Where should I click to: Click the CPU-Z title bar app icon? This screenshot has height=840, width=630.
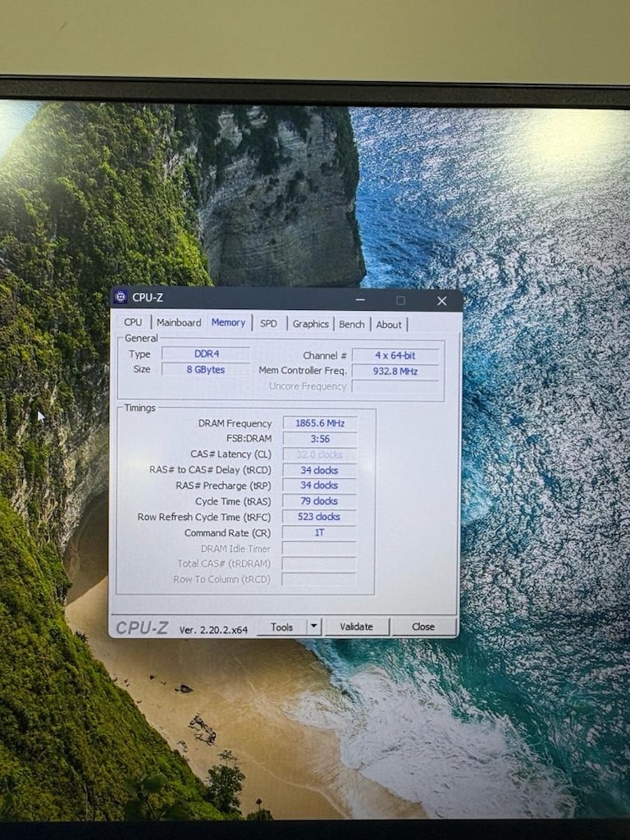pyautogui.click(x=121, y=296)
